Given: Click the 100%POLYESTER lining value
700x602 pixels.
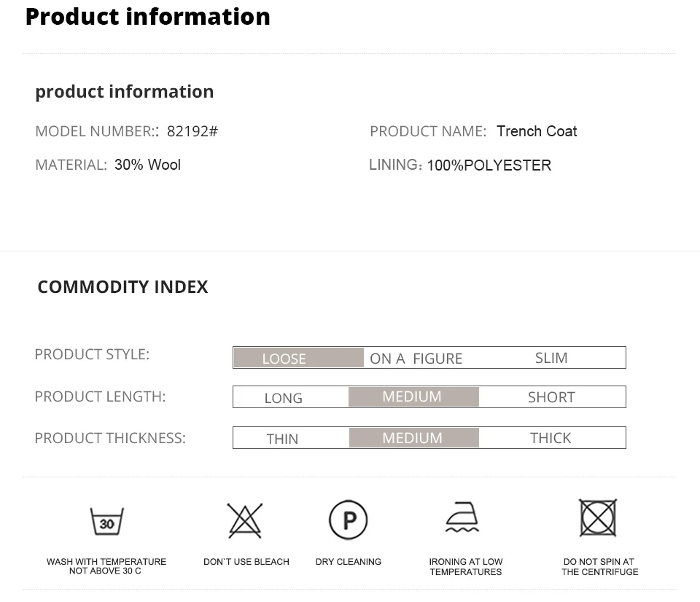Looking at the screenshot, I should click(489, 165).
